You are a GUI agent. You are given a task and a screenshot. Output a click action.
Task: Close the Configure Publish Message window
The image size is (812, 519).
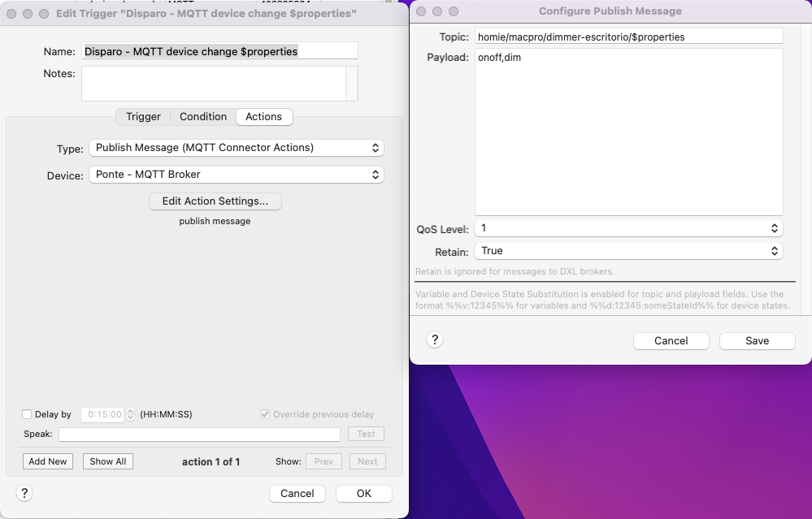[x=421, y=11]
